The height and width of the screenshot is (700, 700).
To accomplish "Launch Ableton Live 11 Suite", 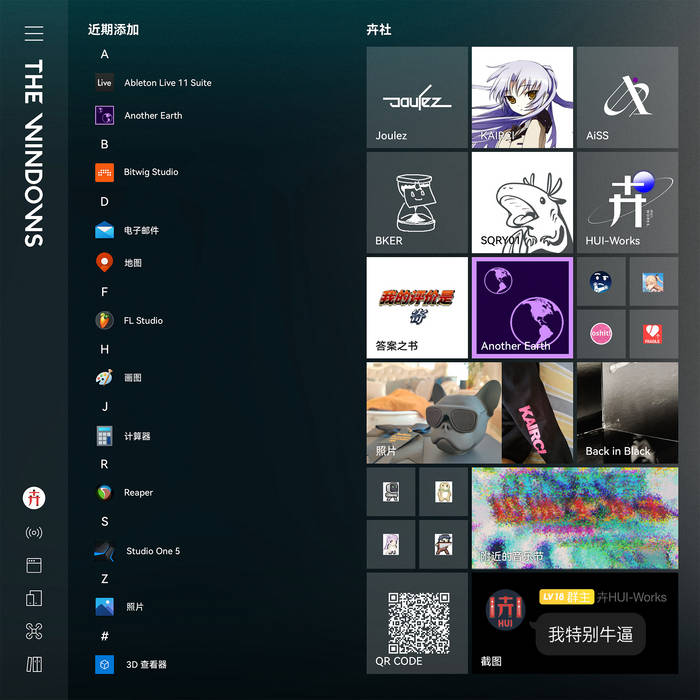I will (x=153, y=83).
